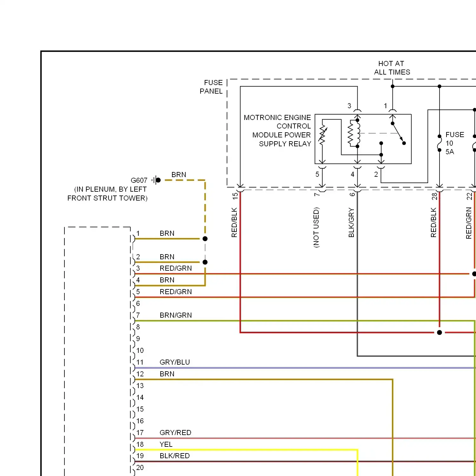
Task: Select the FUSE PANEL label
Action: (x=211, y=87)
